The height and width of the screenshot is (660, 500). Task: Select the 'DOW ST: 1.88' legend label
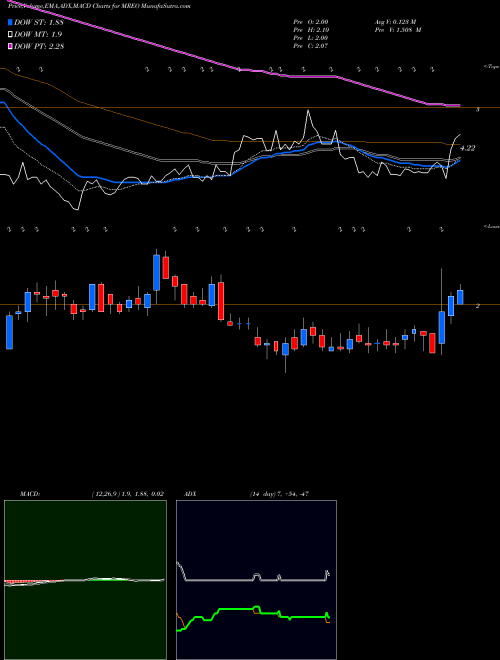(x=39, y=22)
